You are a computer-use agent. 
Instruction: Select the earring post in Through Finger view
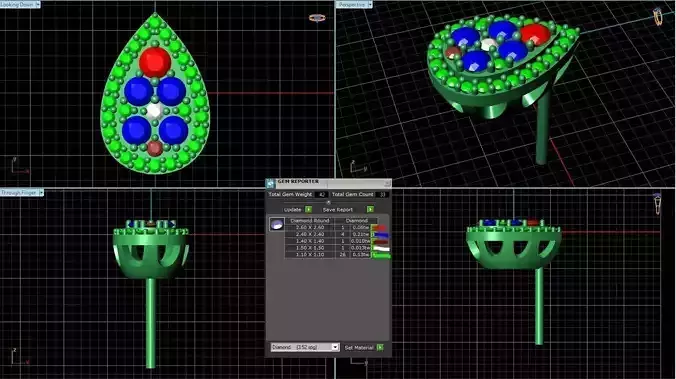150,323
